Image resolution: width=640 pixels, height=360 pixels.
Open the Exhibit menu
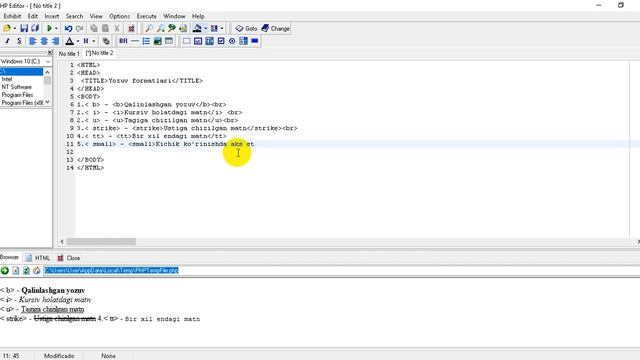(x=12, y=16)
